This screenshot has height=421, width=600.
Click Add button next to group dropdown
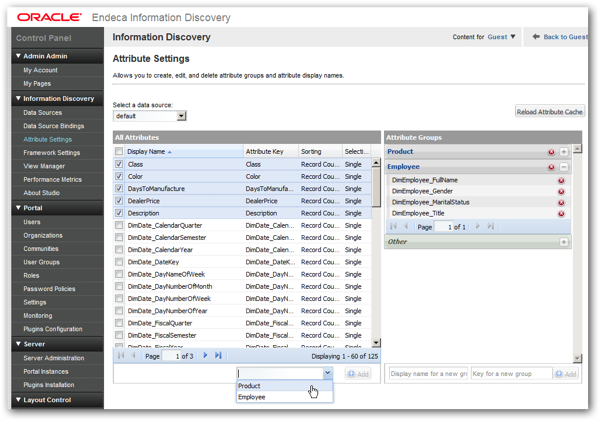pos(358,374)
